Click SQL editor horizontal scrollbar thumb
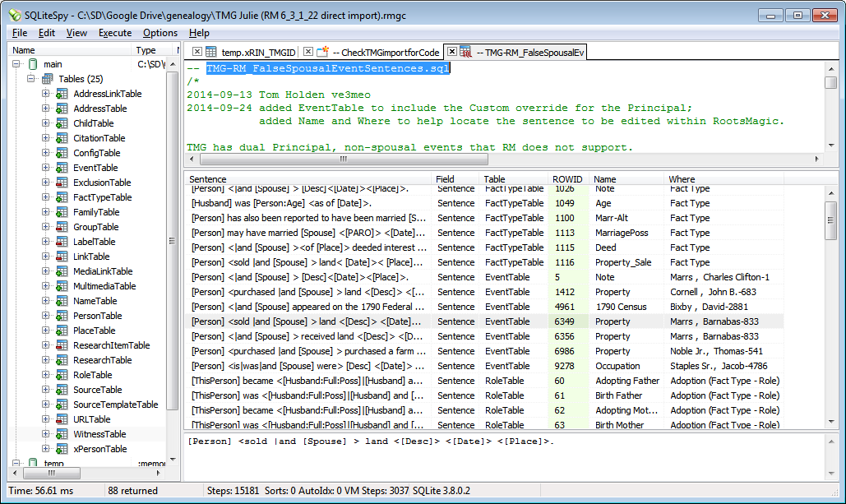 pyautogui.click(x=344, y=160)
